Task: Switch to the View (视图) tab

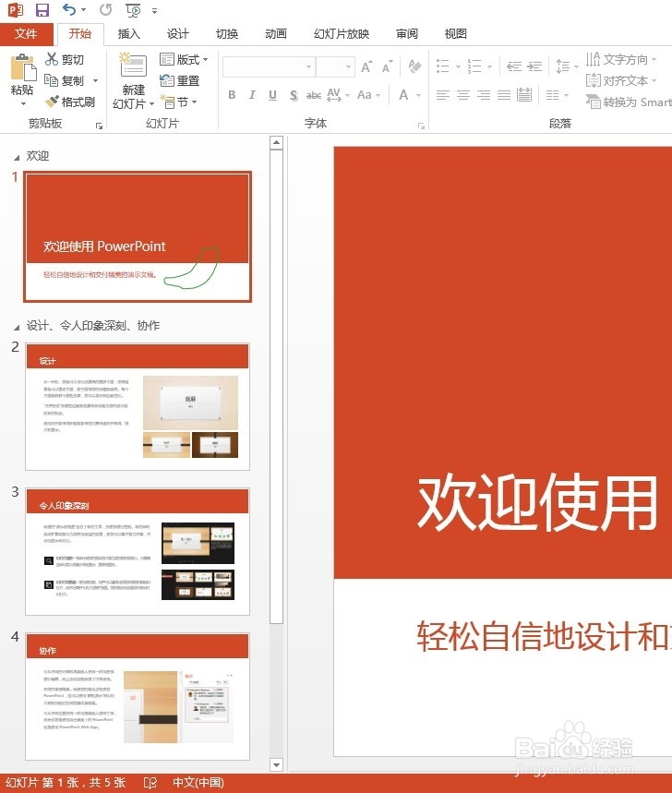Action: click(x=456, y=34)
